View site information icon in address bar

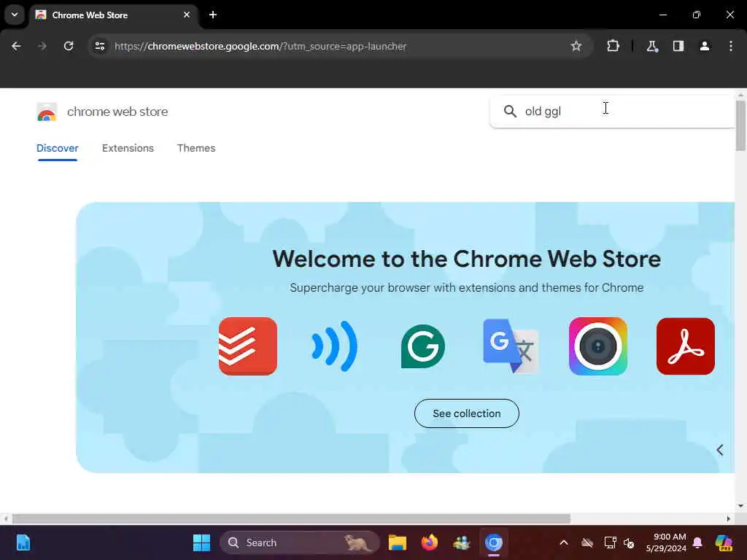[99, 46]
